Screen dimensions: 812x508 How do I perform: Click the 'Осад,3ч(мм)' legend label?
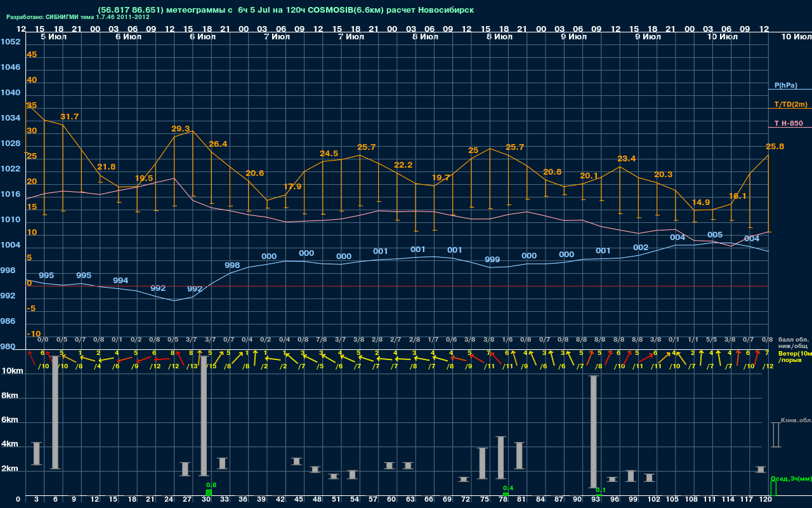point(791,478)
